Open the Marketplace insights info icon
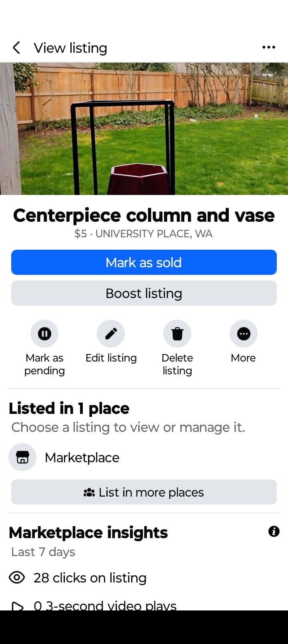The height and width of the screenshot is (644, 288). pos(274,531)
